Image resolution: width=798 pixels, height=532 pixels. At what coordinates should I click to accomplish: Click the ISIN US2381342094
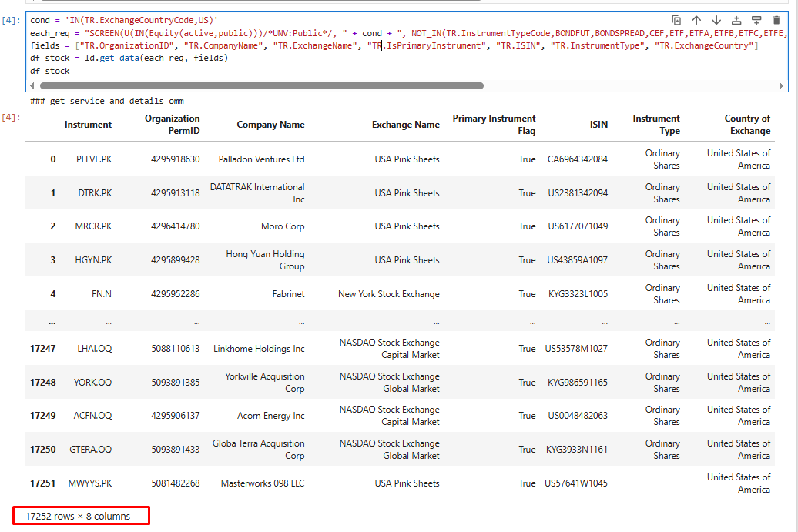click(x=578, y=193)
